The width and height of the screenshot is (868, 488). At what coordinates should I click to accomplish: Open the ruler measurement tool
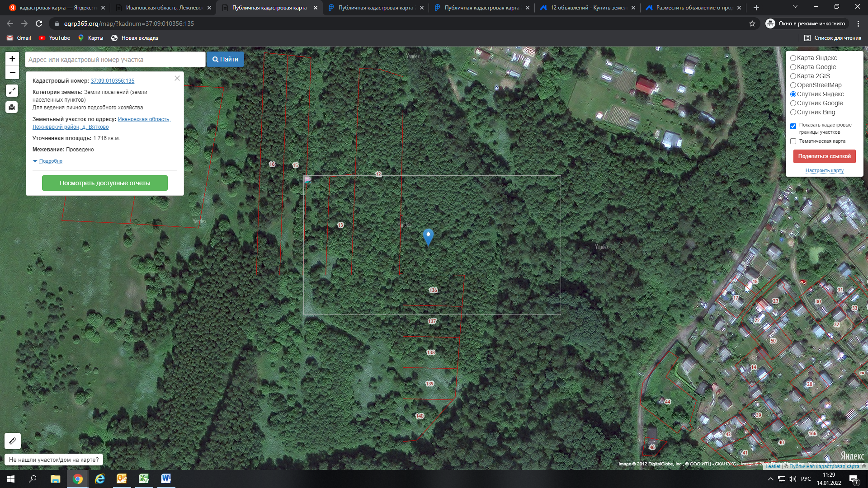coord(13,441)
